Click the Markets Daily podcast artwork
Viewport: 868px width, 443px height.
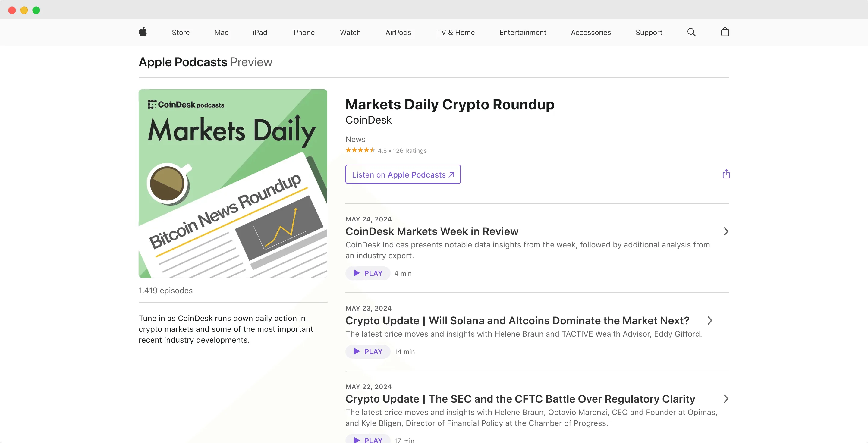(x=232, y=183)
